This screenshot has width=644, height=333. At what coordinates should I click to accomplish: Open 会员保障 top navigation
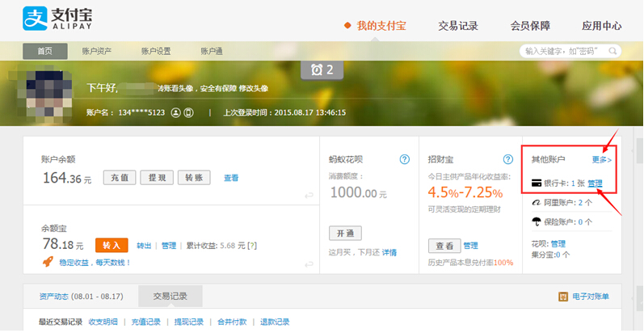click(530, 26)
